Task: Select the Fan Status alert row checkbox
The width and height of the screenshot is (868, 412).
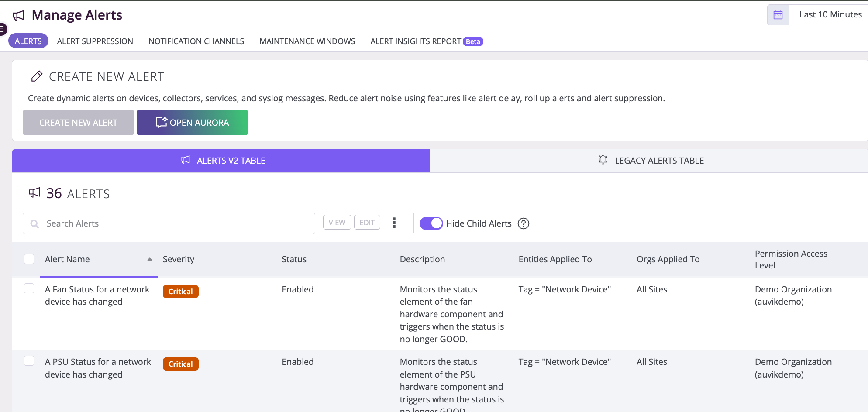Action: click(29, 288)
